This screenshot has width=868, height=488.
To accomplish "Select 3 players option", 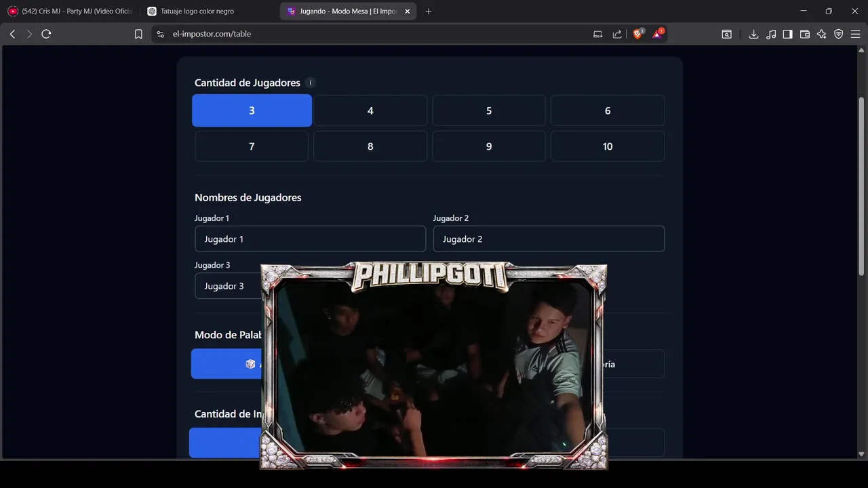I will point(252,110).
